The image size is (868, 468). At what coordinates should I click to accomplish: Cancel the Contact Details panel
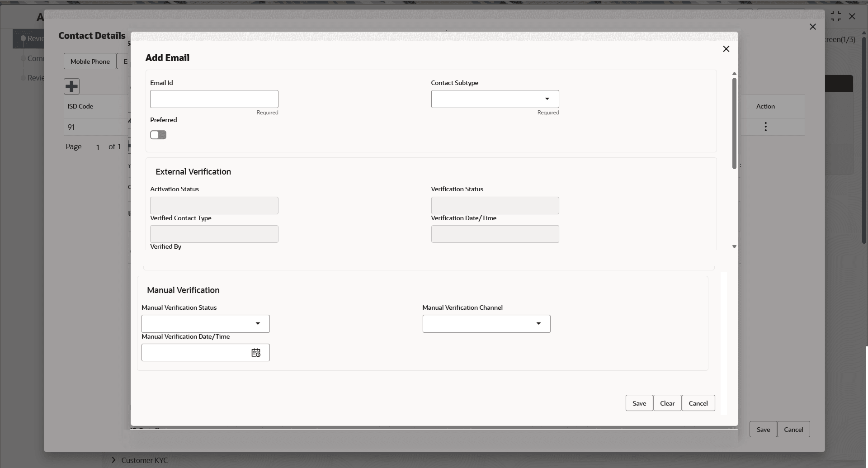793,430
